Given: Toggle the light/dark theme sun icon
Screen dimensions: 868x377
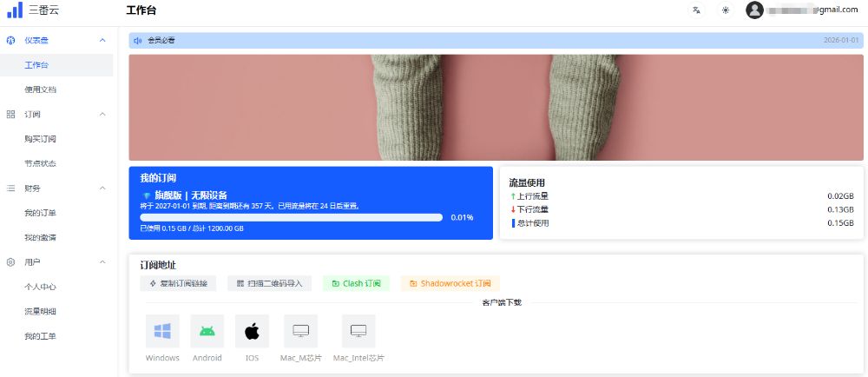Looking at the screenshot, I should [726, 10].
